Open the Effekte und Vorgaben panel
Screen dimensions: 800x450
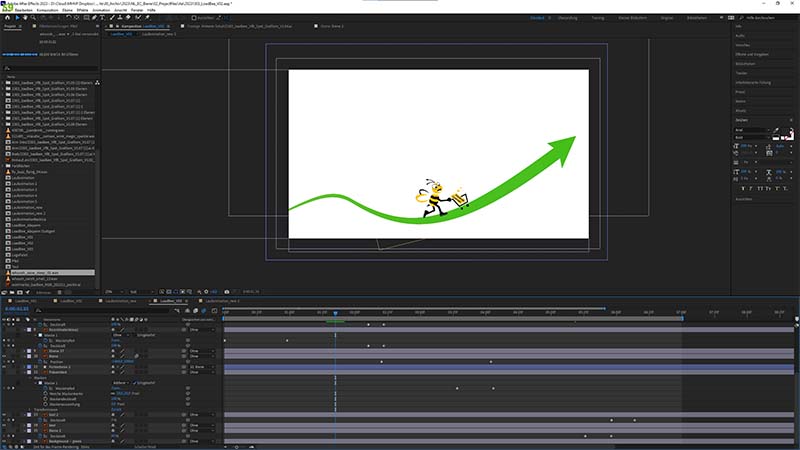click(752, 54)
